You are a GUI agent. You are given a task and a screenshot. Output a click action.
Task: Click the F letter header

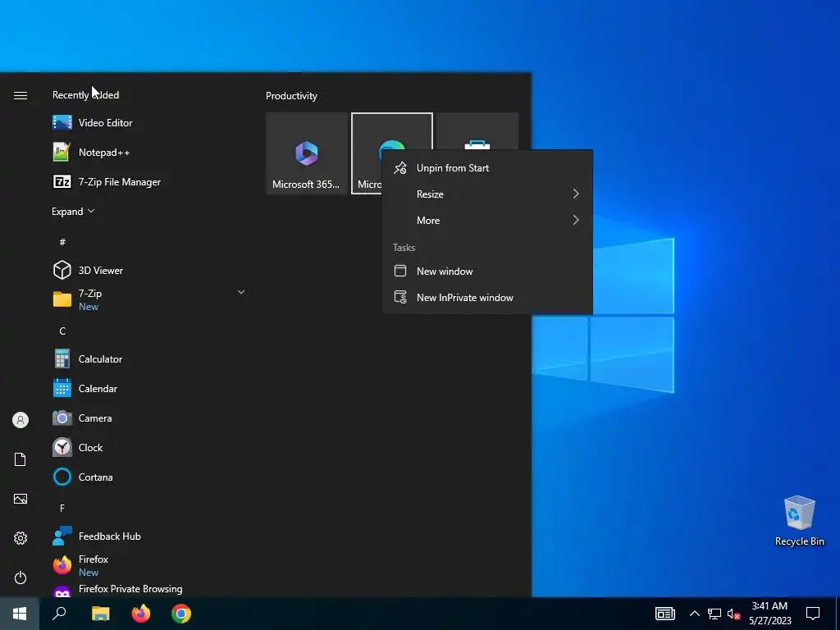point(62,508)
